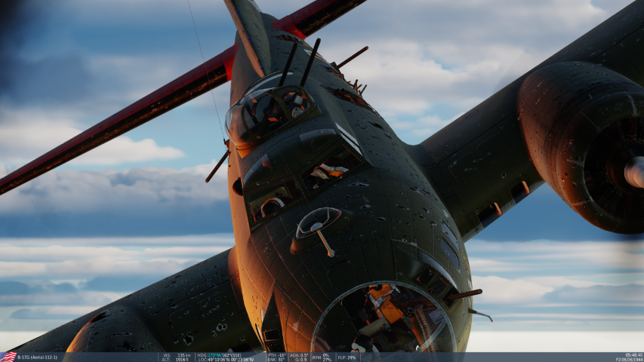Click the G-force readout
644x362 pixels.
(x=299, y=360)
